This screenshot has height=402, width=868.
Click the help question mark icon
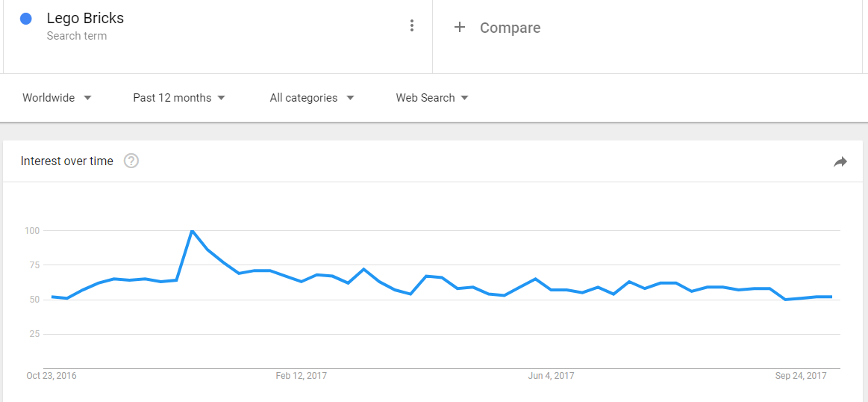point(131,161)
